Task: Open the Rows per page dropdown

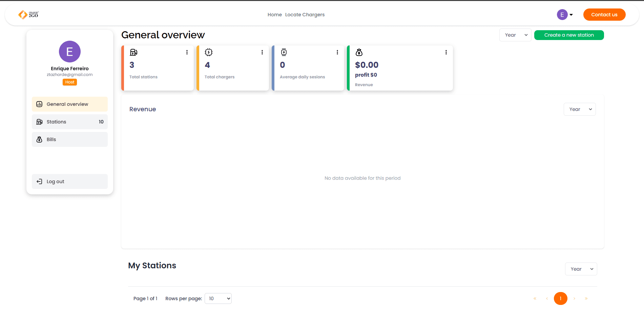Action: tap(218, 298)
